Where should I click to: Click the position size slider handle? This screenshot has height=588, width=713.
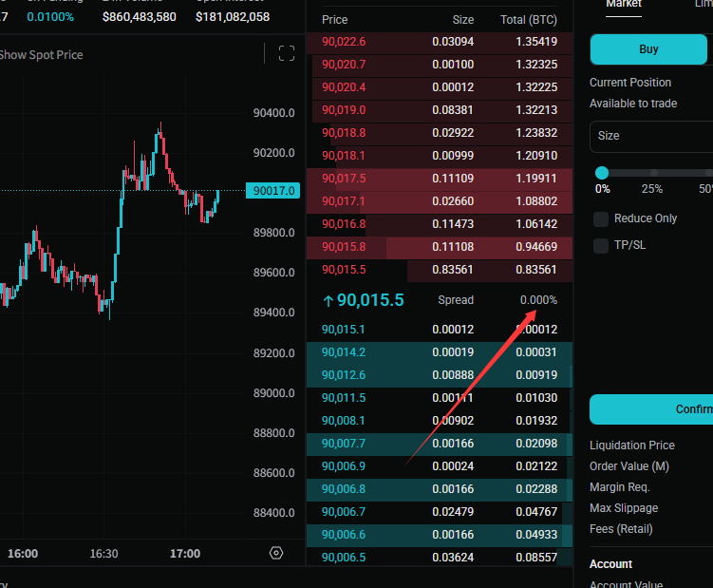[602, 173]
